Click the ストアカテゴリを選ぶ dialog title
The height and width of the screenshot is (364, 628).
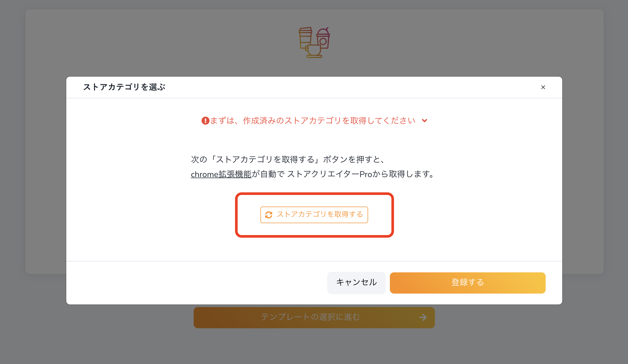[x=124, y=87]
